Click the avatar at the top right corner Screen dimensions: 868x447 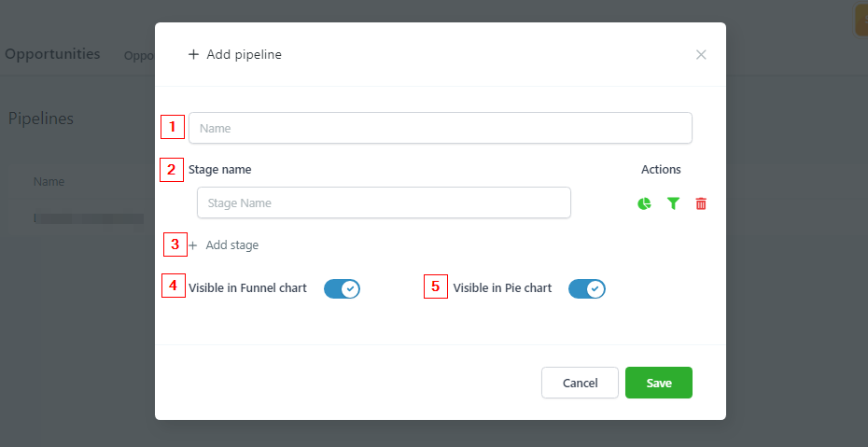pyautogui.click(x=861, y=20)
